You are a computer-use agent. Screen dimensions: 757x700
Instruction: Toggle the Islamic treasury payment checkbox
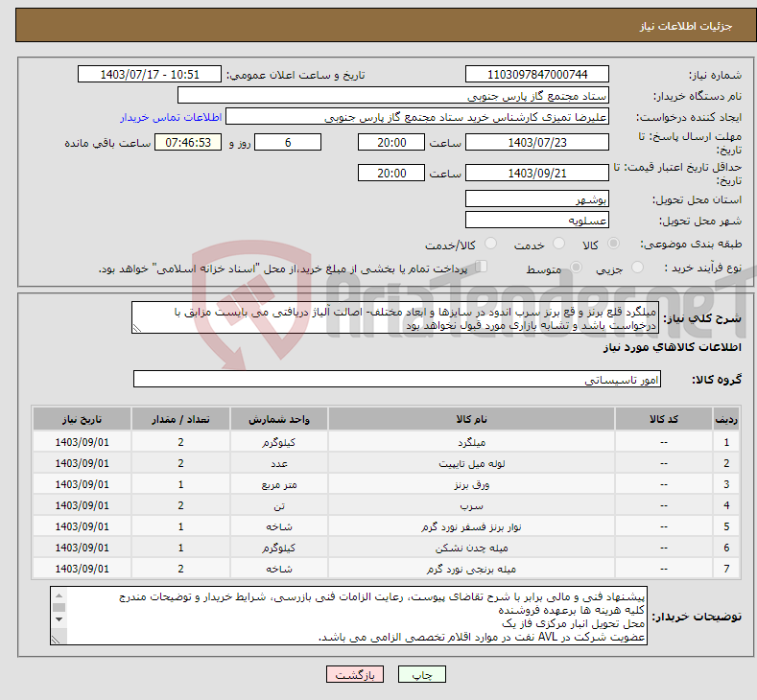pyautogui.click(x=482, y=267)
